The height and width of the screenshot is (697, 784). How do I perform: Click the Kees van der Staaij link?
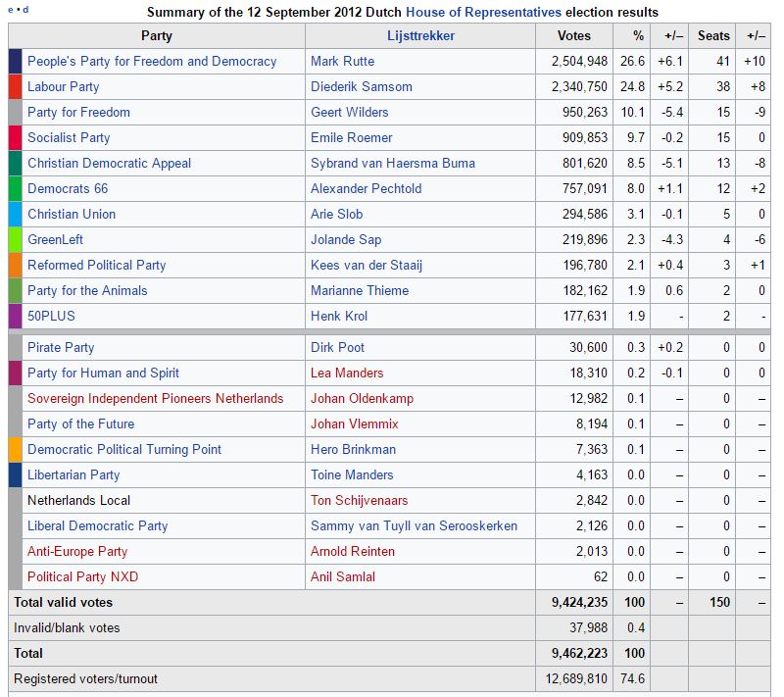click(367, 266)
